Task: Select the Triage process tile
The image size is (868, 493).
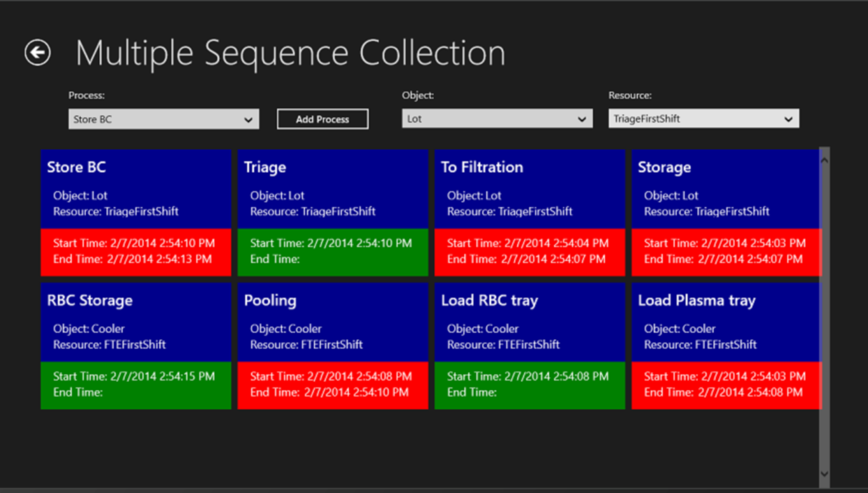Action: [332, 189]
